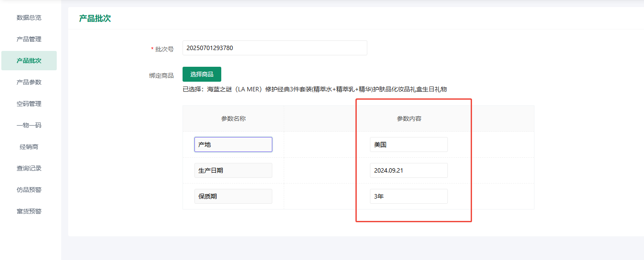644x260 pixels.
Task: Click the green 选择商品 button
Action: [201, 74]
